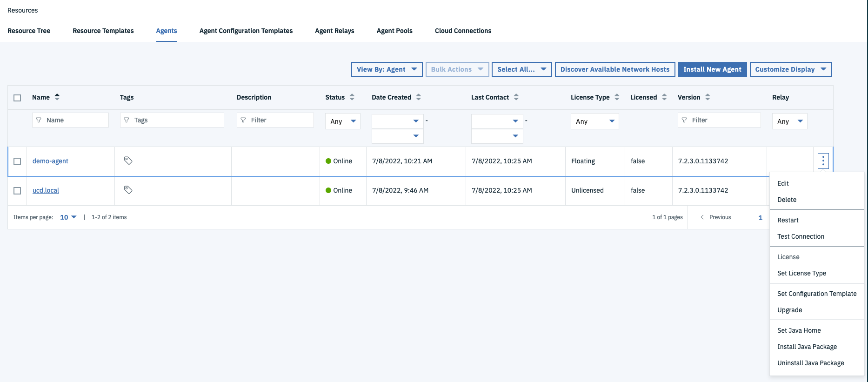Check the demo-agent row checkbox

coord(17,161)
